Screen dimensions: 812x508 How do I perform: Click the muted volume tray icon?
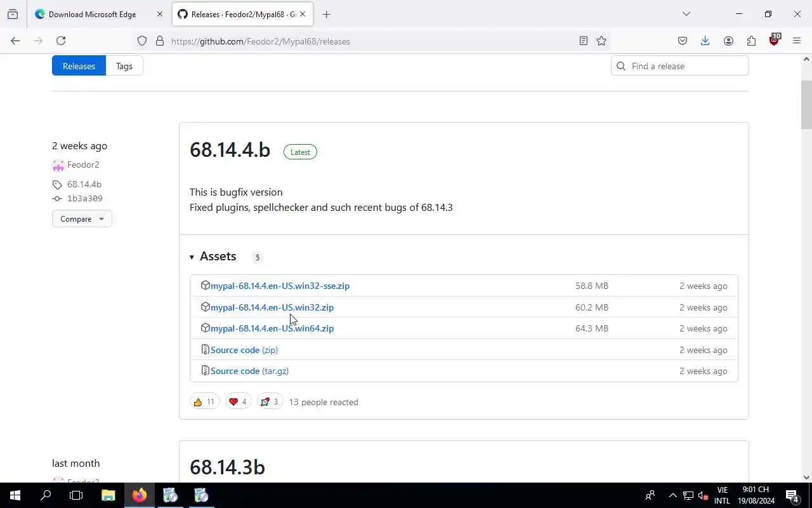point(703,495)
